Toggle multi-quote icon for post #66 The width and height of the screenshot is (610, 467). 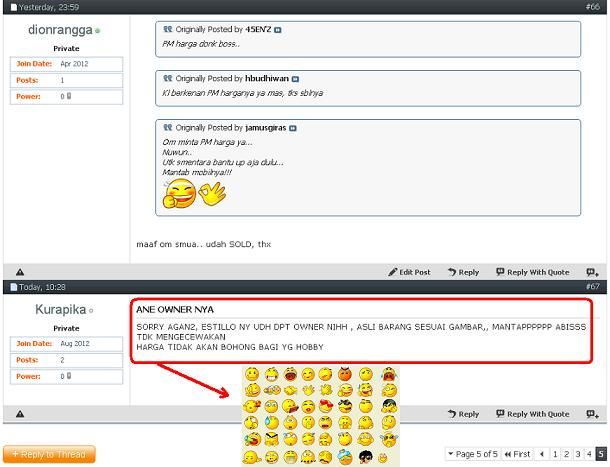coord(592,272)
